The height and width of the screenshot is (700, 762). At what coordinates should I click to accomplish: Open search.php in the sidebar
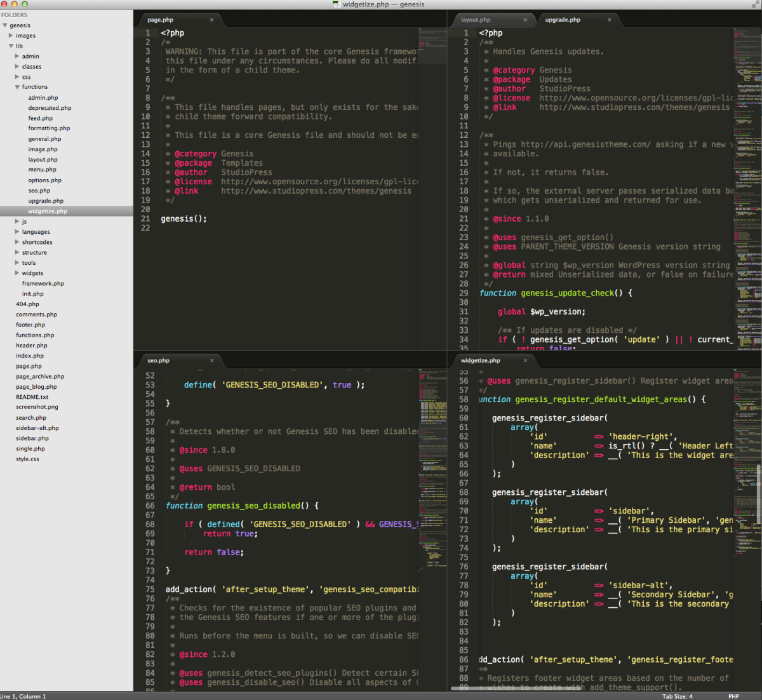[x=31, y=418]
